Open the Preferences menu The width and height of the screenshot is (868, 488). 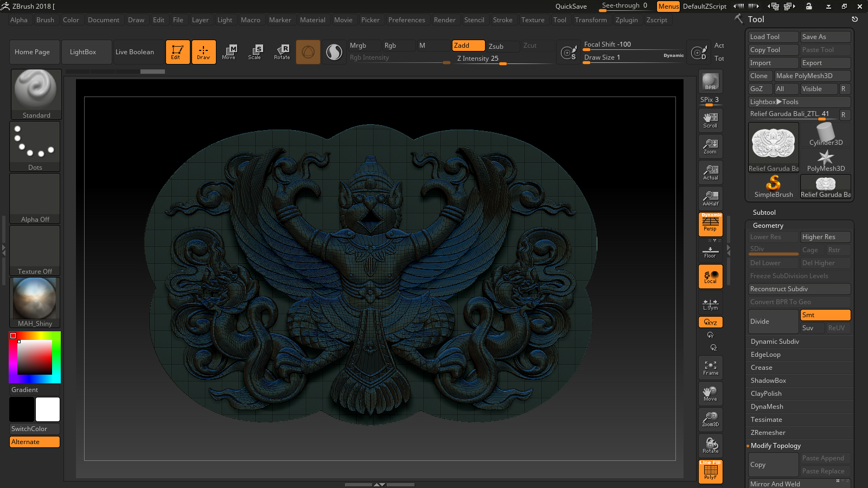pyautogui.click(x=407, y=20)
